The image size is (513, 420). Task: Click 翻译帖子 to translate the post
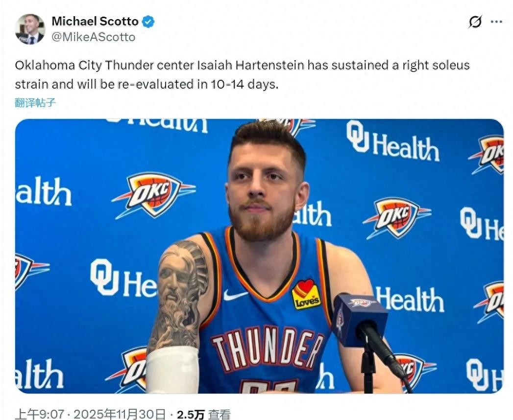coord(35,103)
